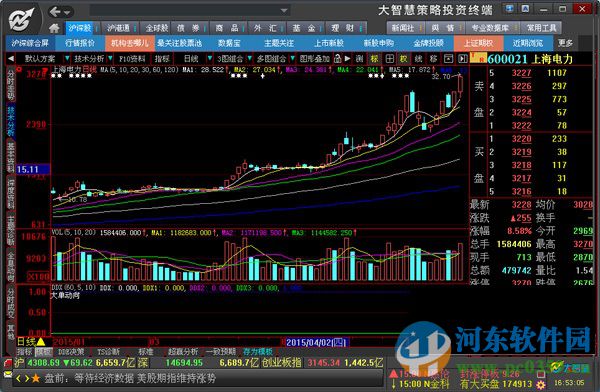Viewport: 600px width, 392px height.
Task: Click the 模板 tab below the chart
Action: click(x=44, y=351)
